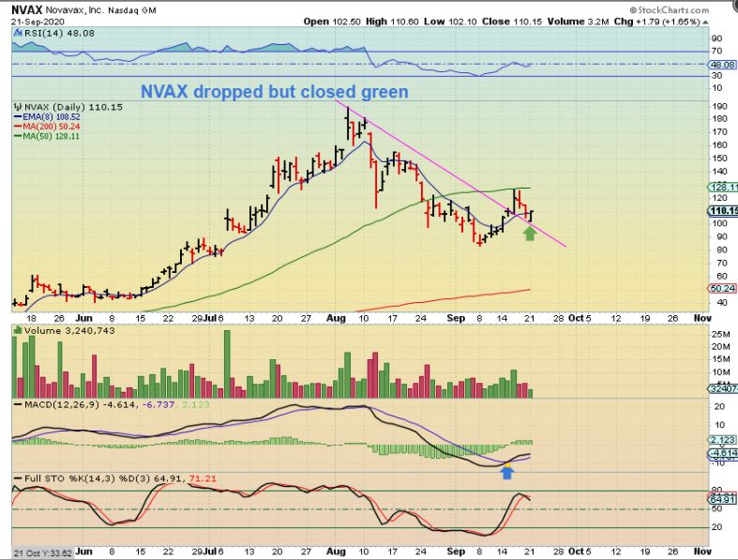Click the black Full STO legend line marker

pyautogui.click(x=18, y=478)
